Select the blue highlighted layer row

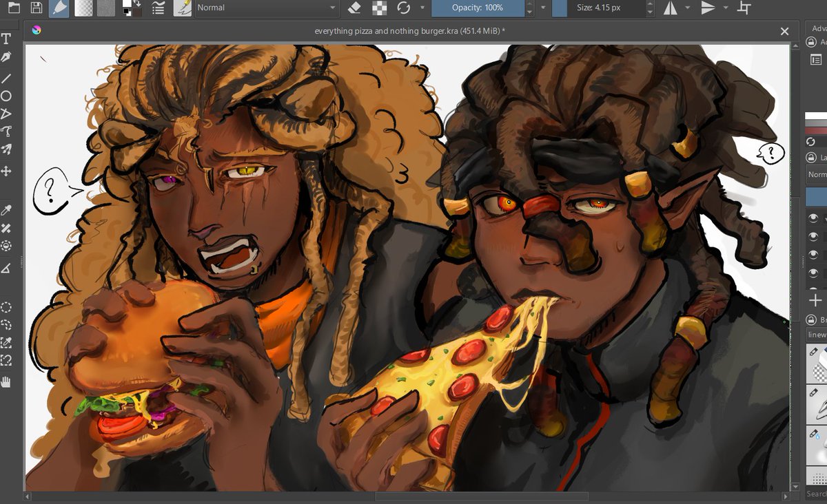click(816, 196)
